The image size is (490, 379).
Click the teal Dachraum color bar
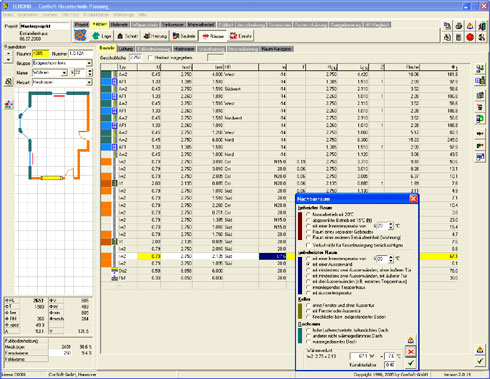[300, 336]
